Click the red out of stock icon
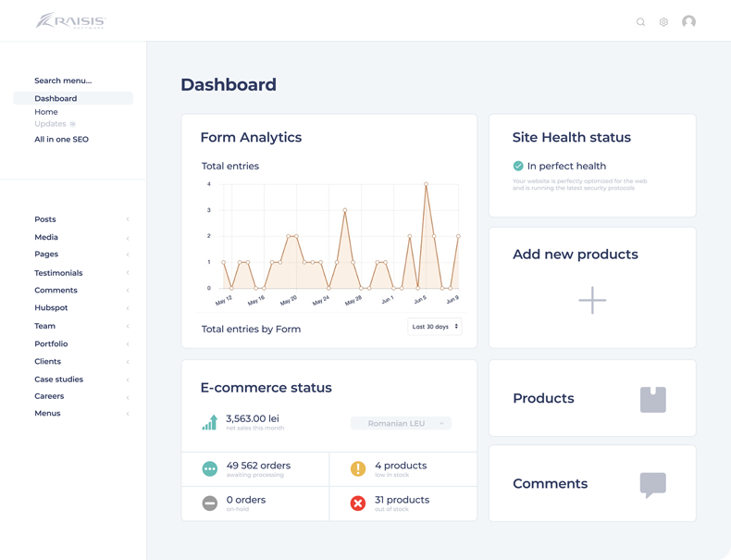This screenshot has width=731, height=560. click(358, 504)
